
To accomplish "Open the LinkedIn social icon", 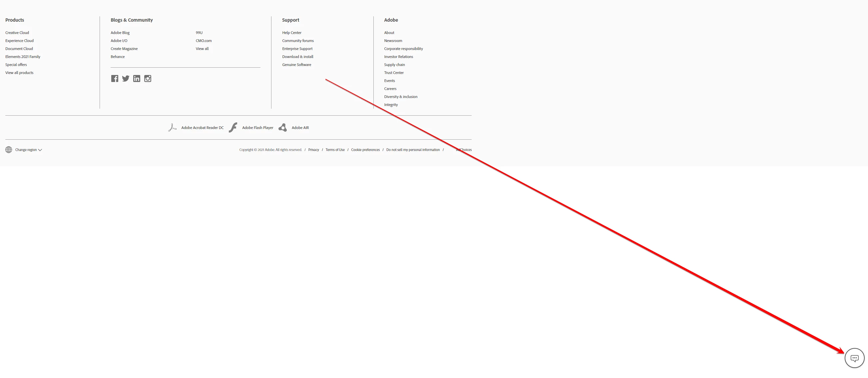I will [137, 79].
